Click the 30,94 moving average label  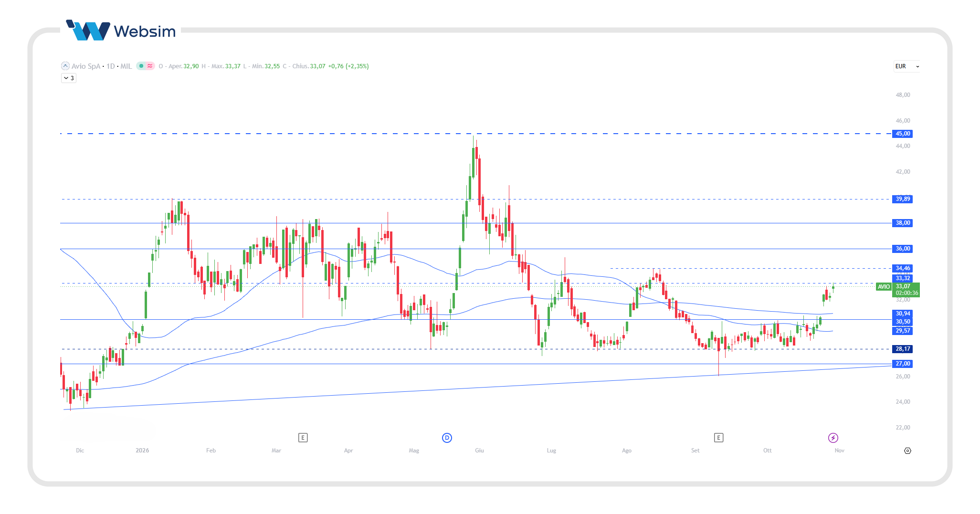click(902, 314)
